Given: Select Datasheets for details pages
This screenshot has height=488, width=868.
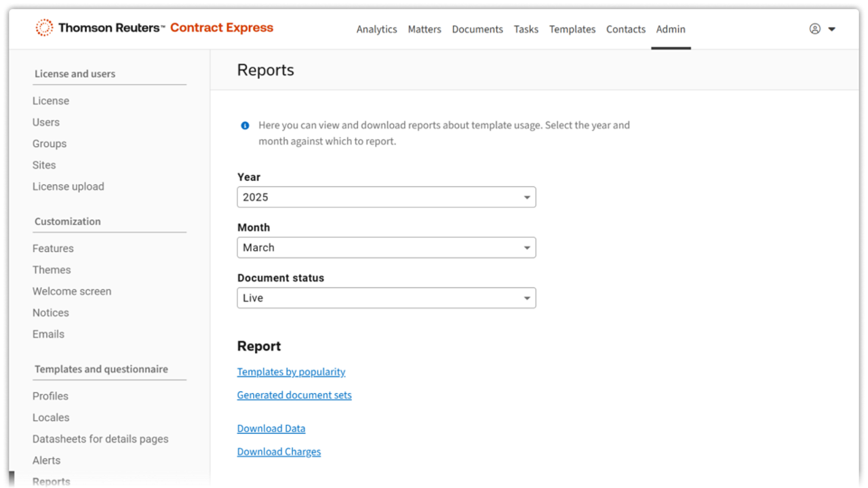Looking at the screenshot, I should pyautogui.click(x=100, y=439).
